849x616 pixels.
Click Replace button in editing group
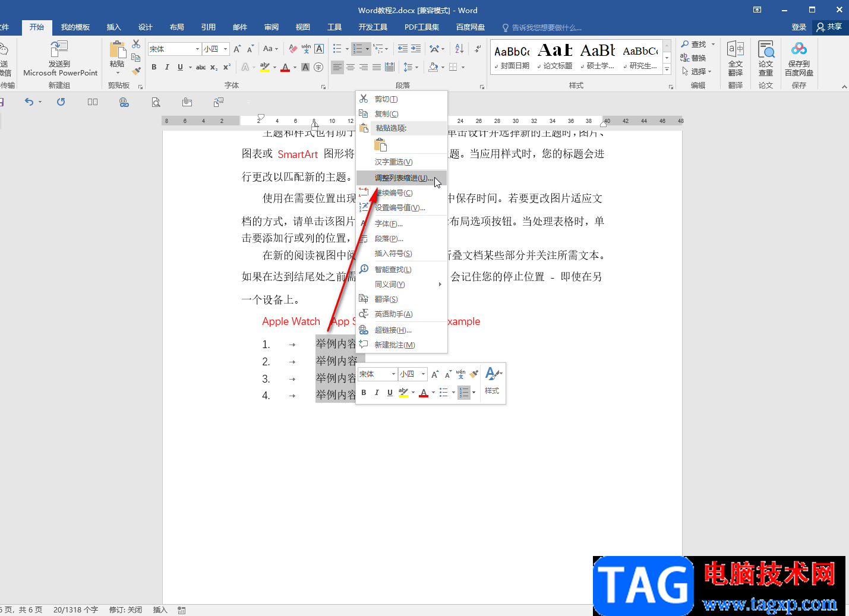tap(694, 58)
